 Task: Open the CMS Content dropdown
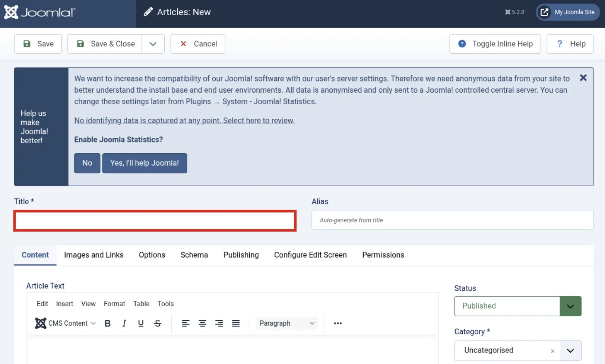[66, 323]
